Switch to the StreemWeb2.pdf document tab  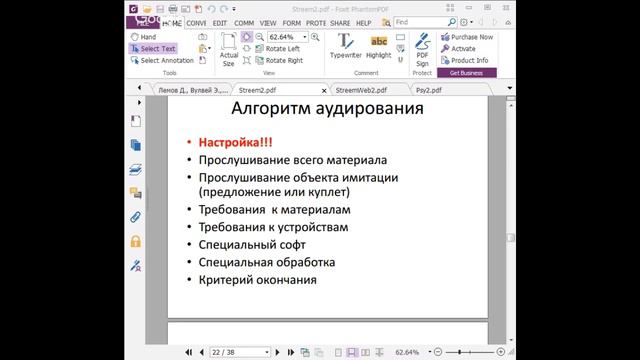pos(361,90)
